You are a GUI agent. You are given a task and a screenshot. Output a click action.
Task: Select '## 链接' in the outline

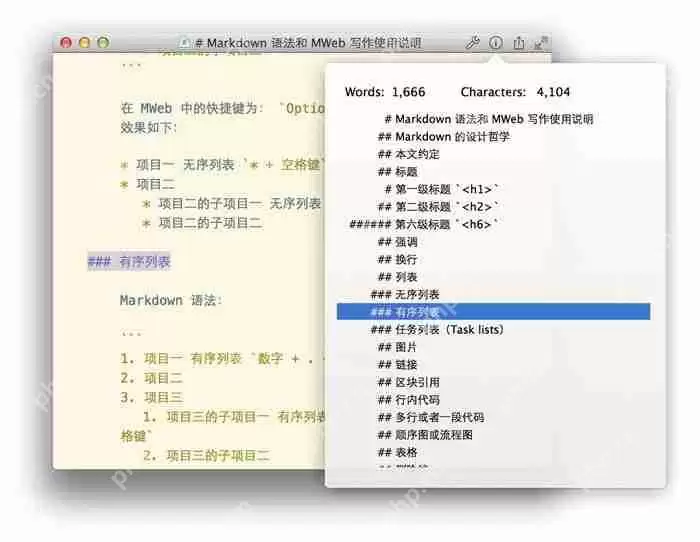click(398, 364)
